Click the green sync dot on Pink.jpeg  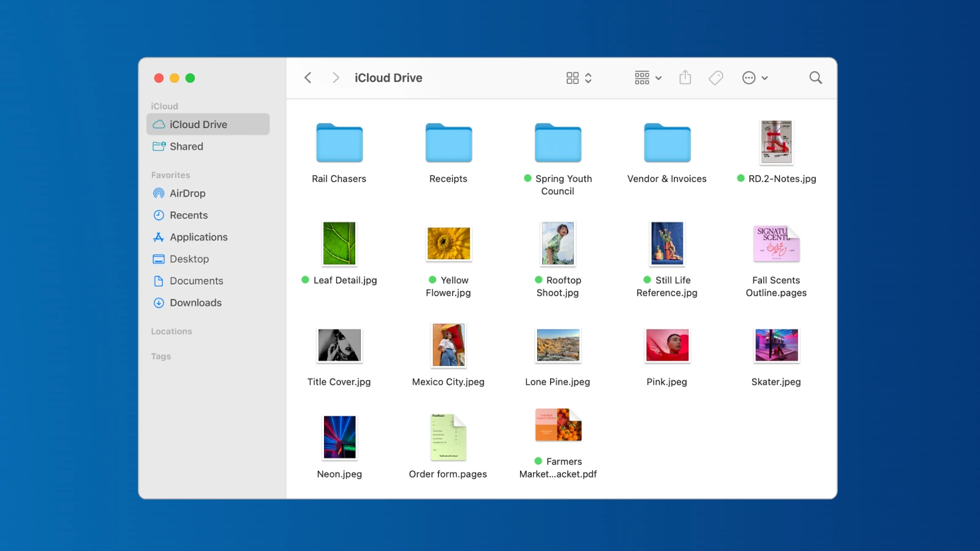pyautogui.click(x=639, y=381)
